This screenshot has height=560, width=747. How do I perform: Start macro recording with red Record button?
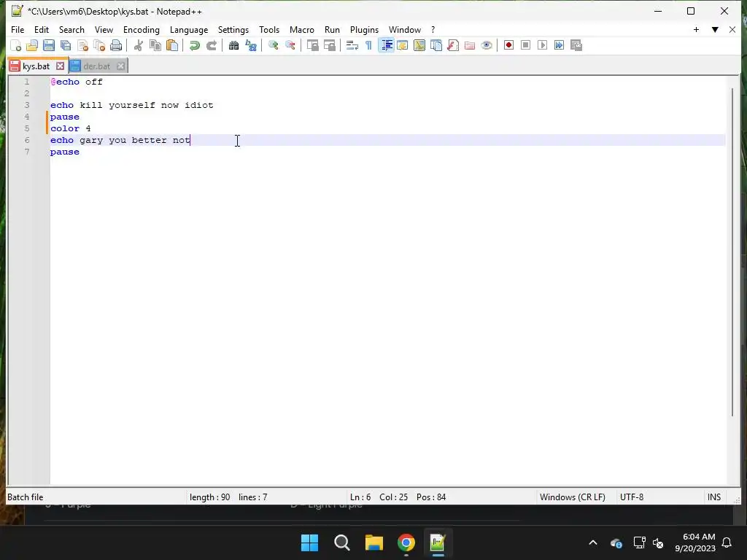coord(508,45)
